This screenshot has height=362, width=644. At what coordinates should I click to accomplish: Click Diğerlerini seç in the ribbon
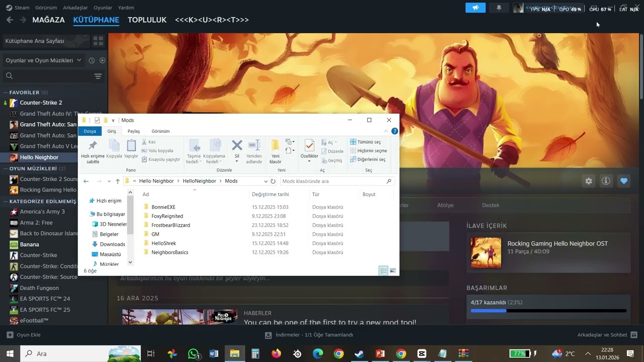tap(368, 159)
